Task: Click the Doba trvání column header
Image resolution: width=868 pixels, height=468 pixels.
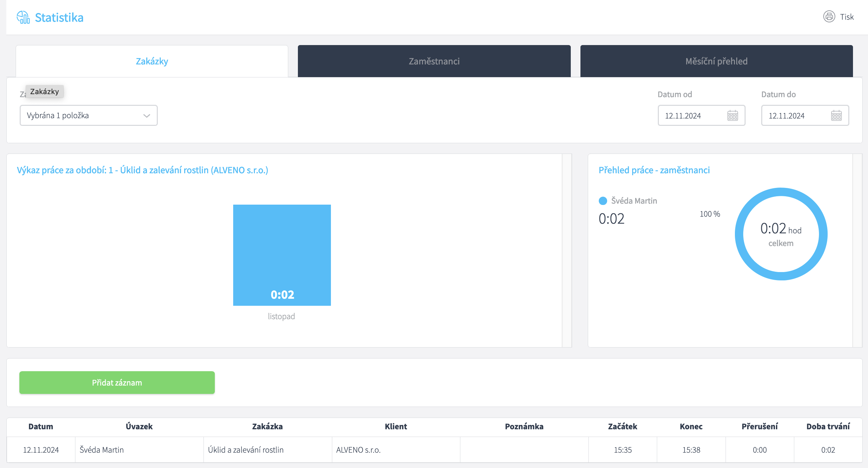Action: (x=828, y=427)
